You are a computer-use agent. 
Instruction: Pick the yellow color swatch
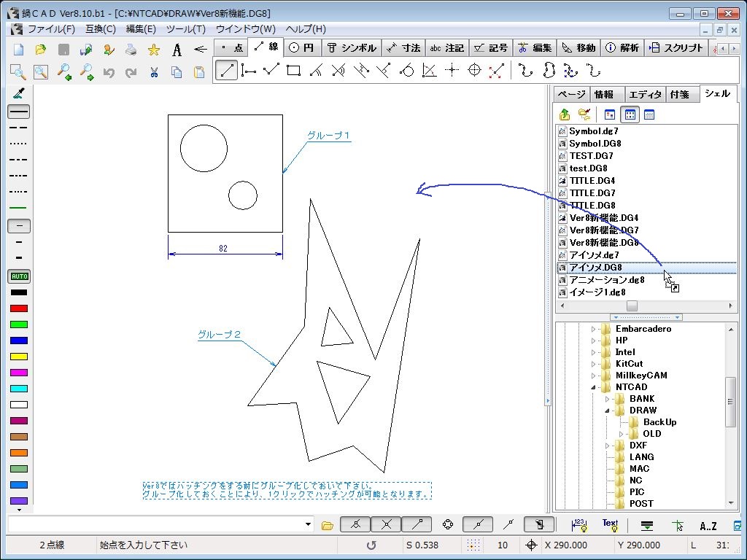tap(19, 357)
